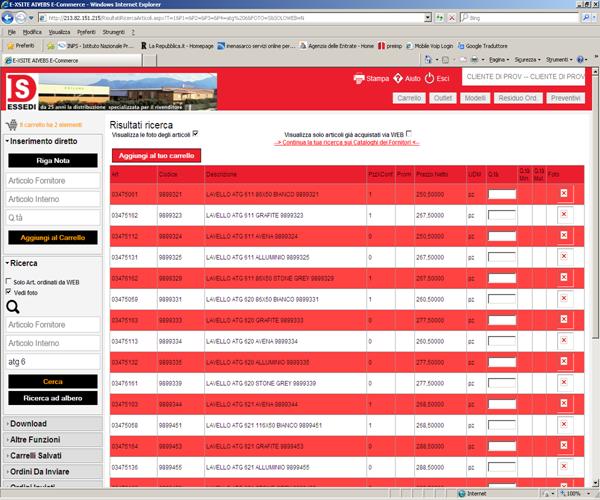600x500 pixels.
Task: Enable 'Solo Art. ordinati da WEB' checkbox
Action: tap(9, 282)
